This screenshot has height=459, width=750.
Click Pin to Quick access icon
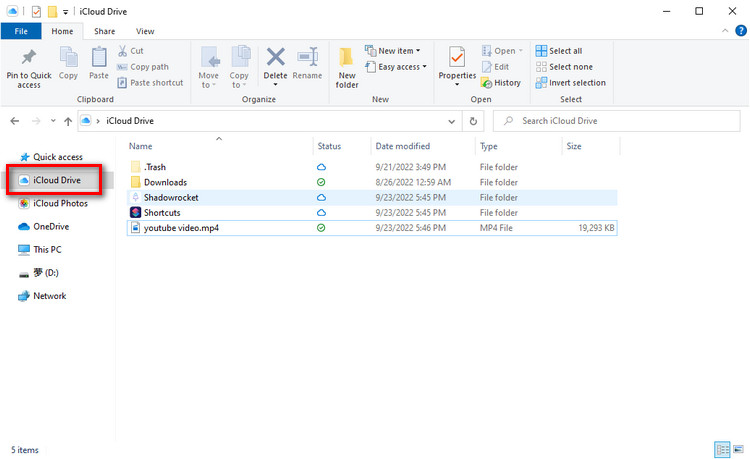pos(29,58)
